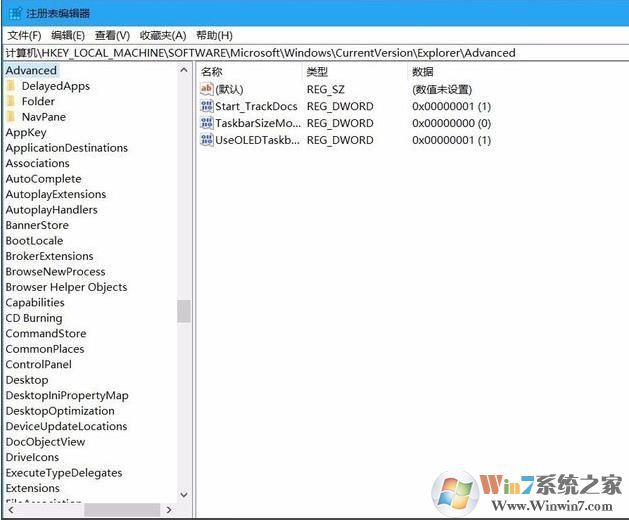Image resolution: width=629 pixels, height=520 pixels.
Task: Open the 帮助(H) menu
Action: pyautogui.click(x=214, y=35)
